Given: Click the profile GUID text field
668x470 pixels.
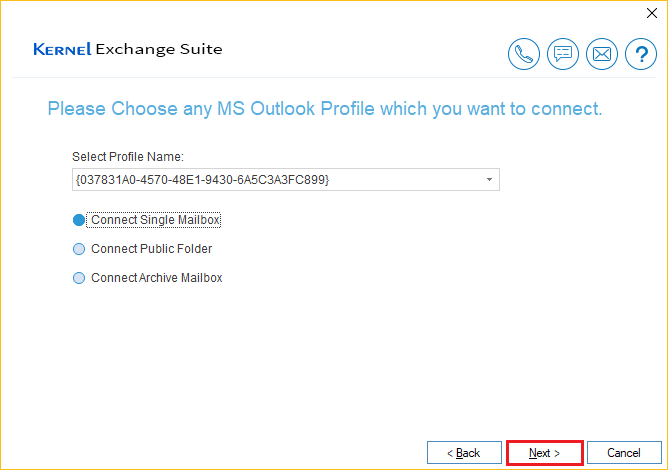Looking at the screenshot, I should point(285,180).
